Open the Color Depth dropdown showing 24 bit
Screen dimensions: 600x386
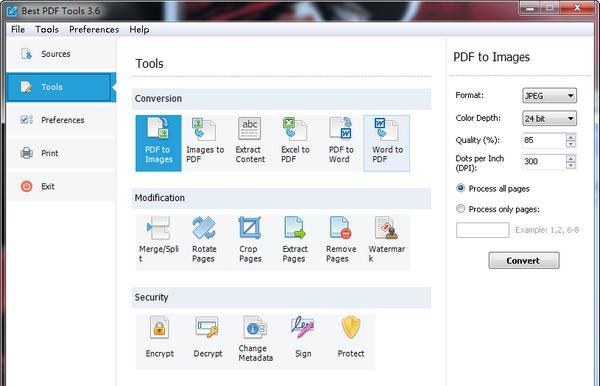549,119
